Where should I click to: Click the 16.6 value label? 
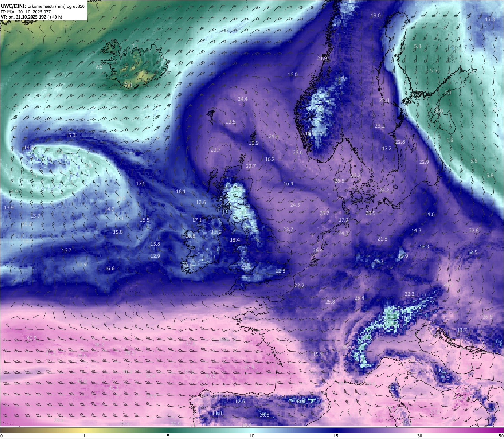click(109, 269)
